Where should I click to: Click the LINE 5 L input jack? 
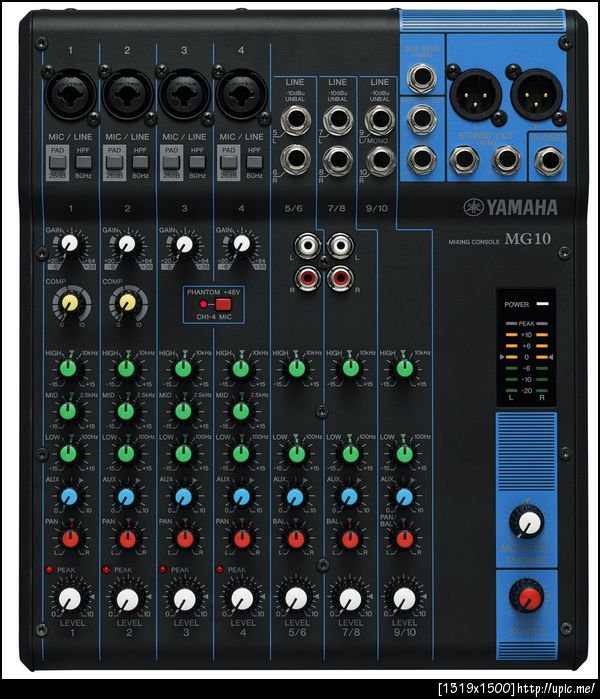[296, 119]
